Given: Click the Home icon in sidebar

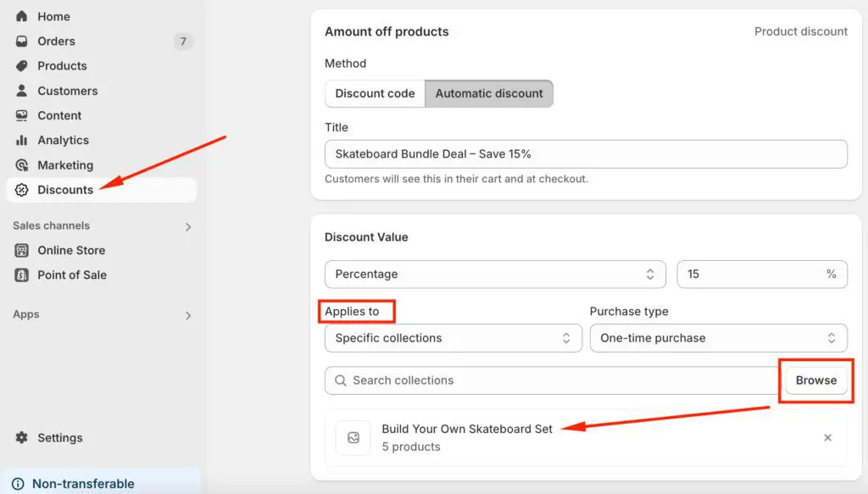Looking at the screenshot, I should [x=22, y=16].
